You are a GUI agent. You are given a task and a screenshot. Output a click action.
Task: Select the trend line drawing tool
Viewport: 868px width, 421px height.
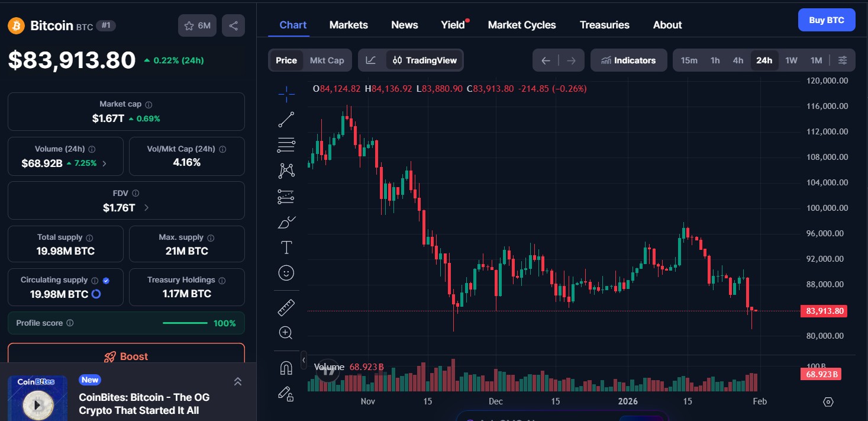click(x=286, y=119)
